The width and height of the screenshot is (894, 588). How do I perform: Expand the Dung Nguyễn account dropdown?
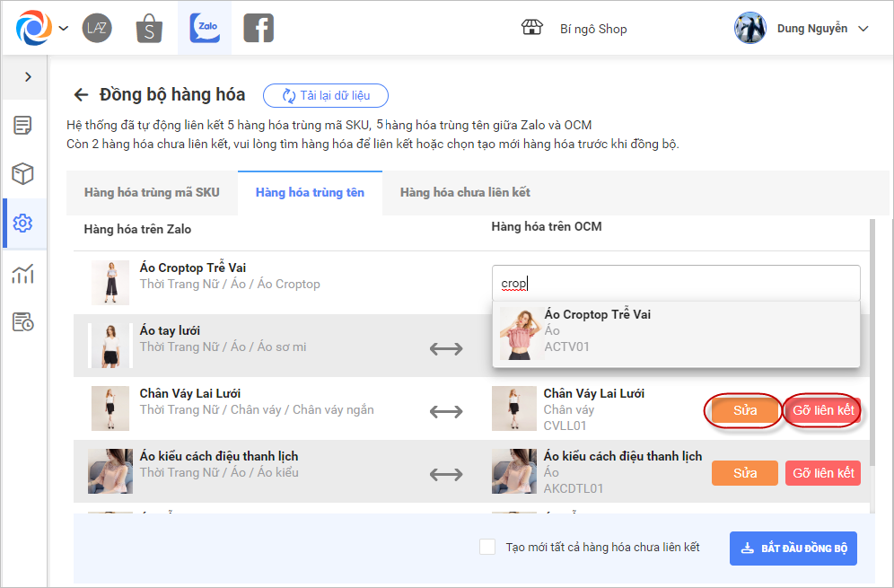tap(863, 29)
